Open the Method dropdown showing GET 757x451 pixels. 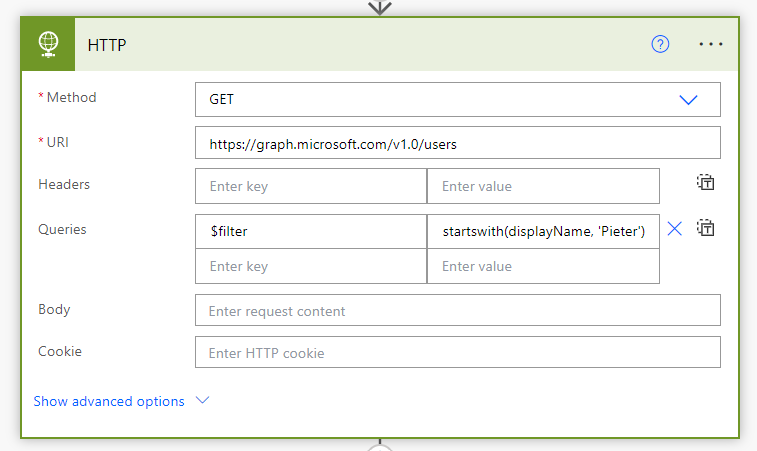pos(458,99)
